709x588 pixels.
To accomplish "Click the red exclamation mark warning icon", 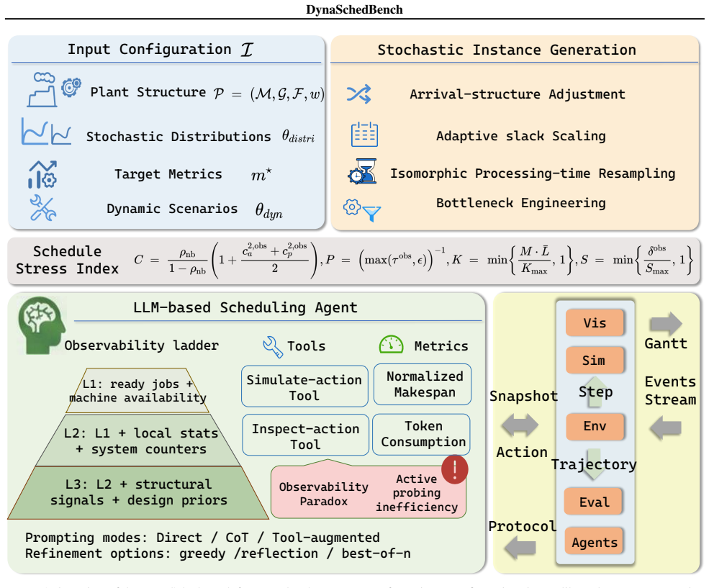I will 454,469.
